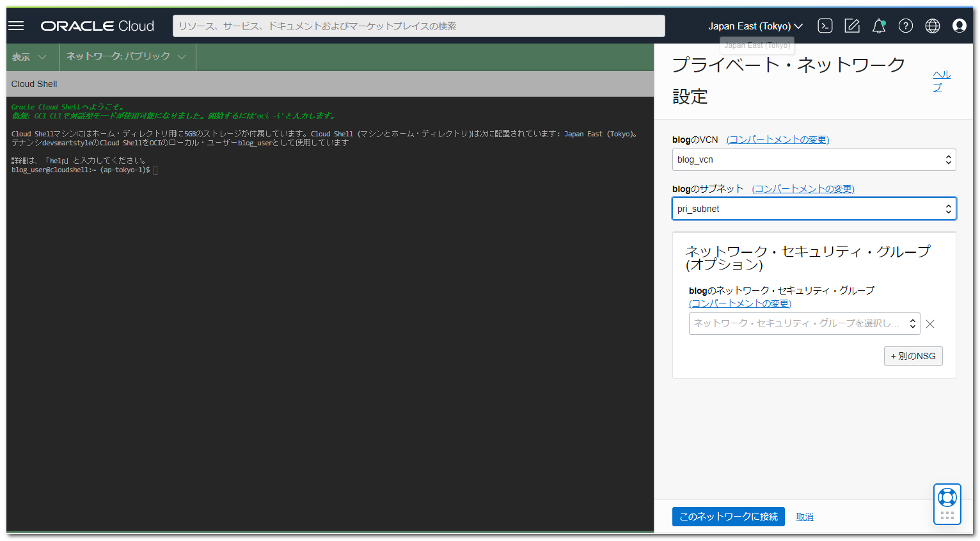Click このネットワークに接続 button
Screen dimensions: 980x541
tap(728, 517)
